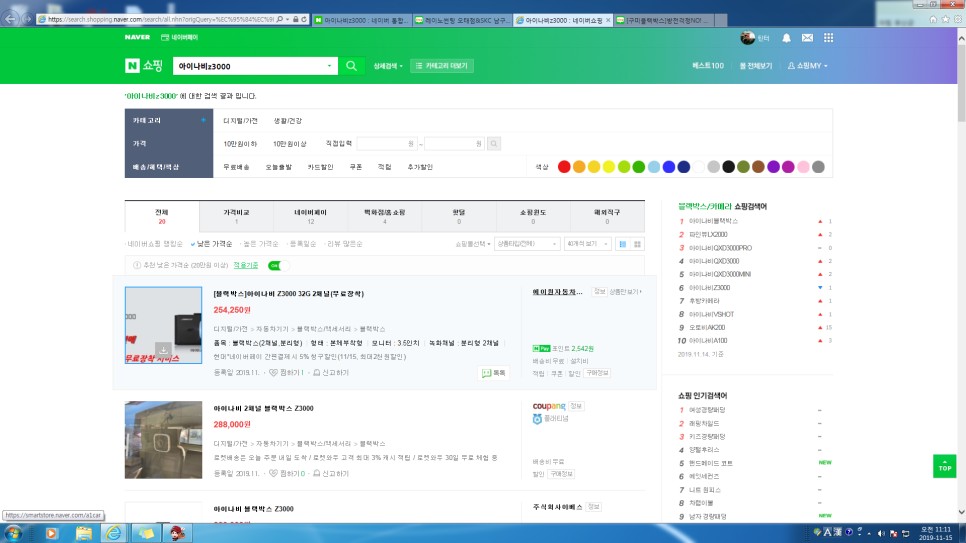Open the 베스트100 link

[708, 66]
